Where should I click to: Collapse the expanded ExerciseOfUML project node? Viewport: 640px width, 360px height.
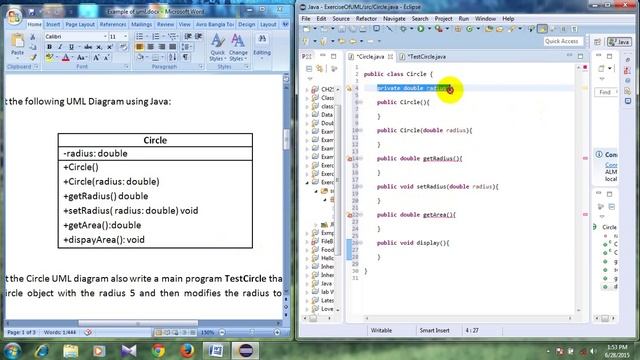307,182
